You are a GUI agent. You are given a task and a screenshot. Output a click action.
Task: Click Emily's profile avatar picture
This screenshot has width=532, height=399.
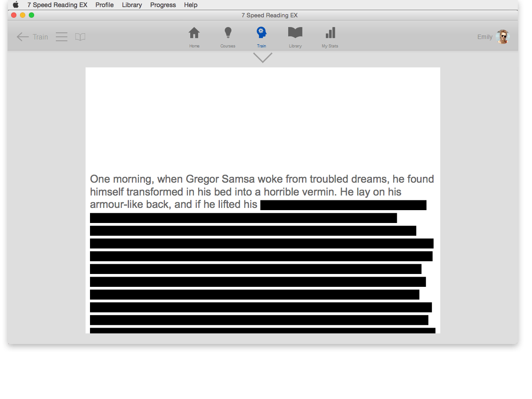point(503,37)
